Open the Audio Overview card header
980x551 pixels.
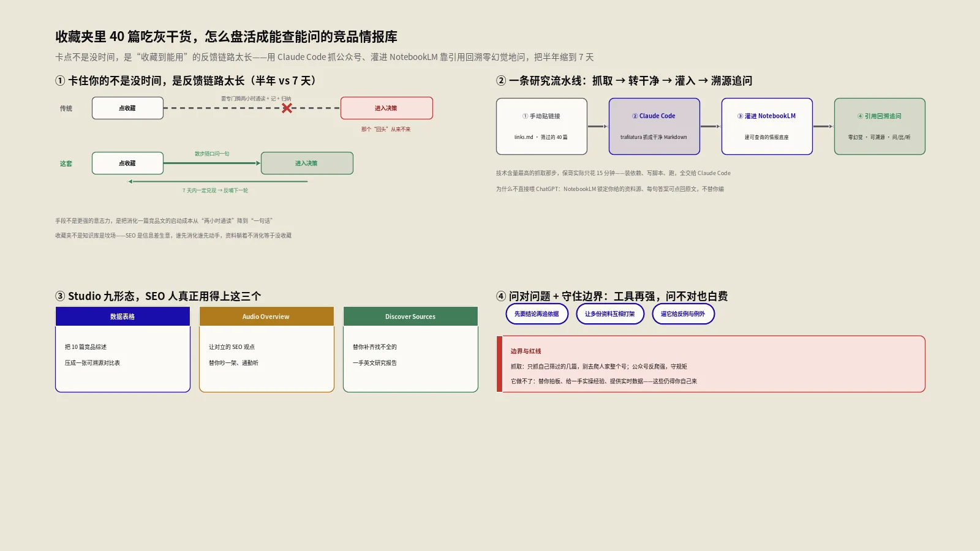tap(266, 317)
